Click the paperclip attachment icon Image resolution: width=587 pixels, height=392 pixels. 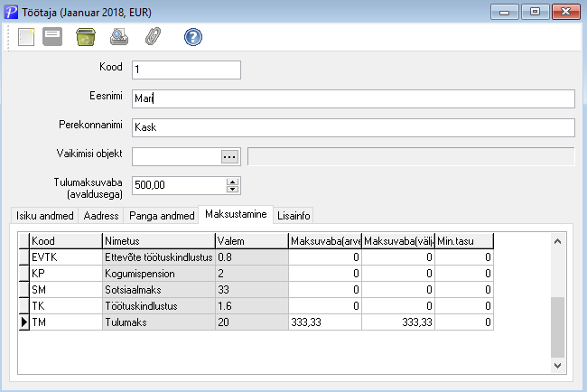pos(153,37)
